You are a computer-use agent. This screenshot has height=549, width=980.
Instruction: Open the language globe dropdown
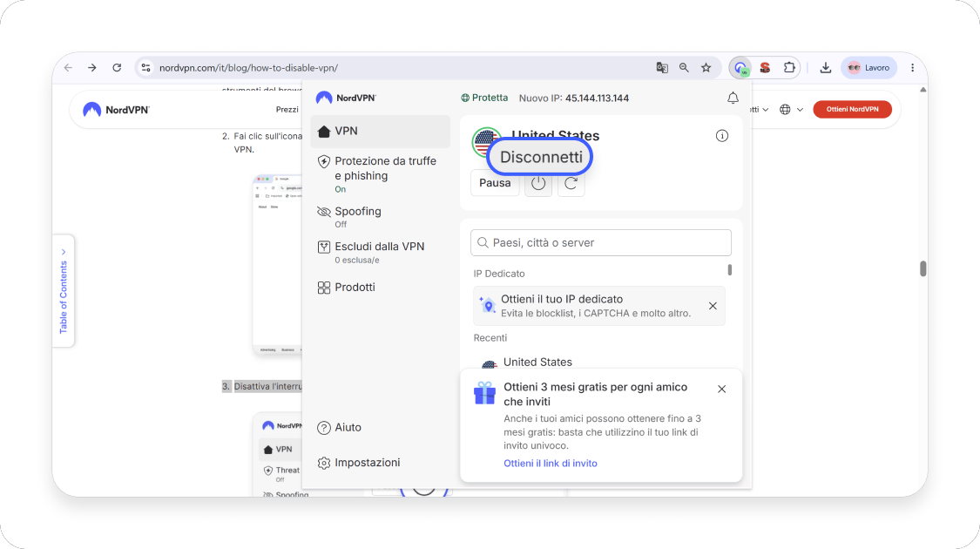pos(791,110)
